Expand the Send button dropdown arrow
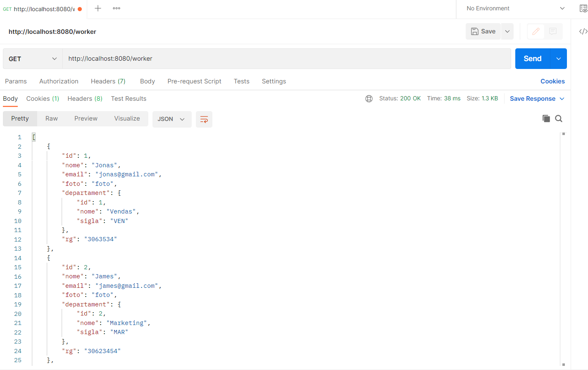This screenshot has height=370, width=588. point(559,59)
